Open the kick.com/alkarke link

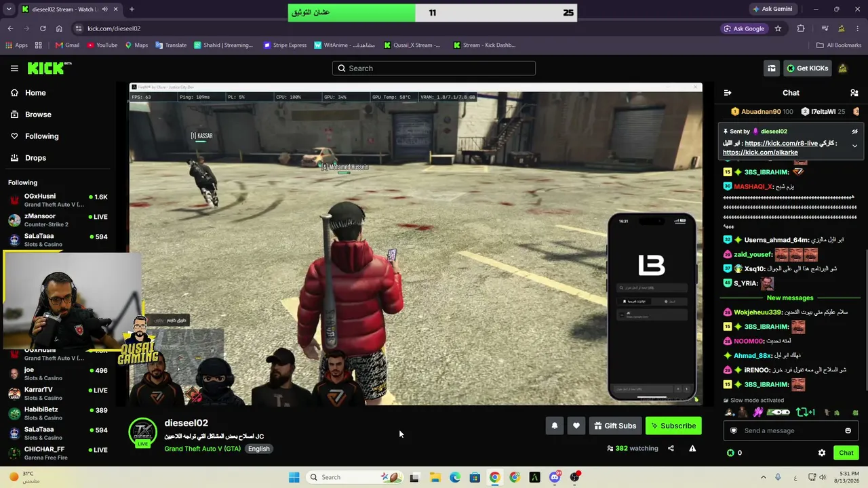[x=760, y=152]
